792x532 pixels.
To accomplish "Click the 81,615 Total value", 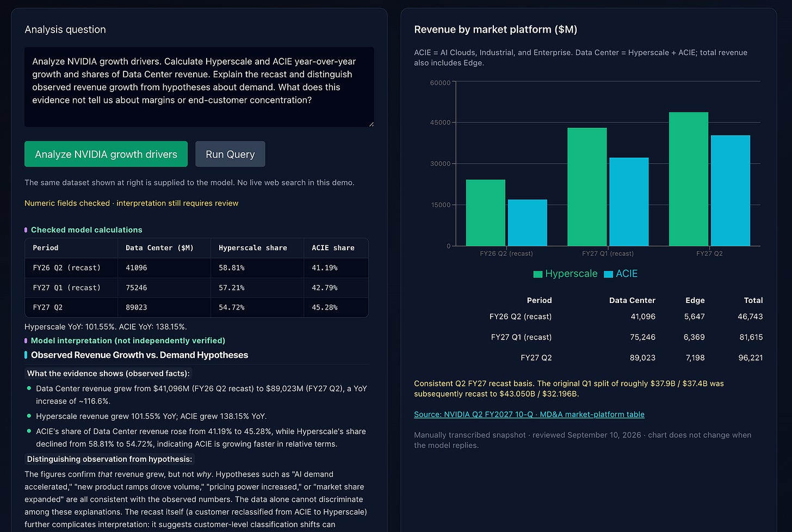I will click(x=751, y=337).
